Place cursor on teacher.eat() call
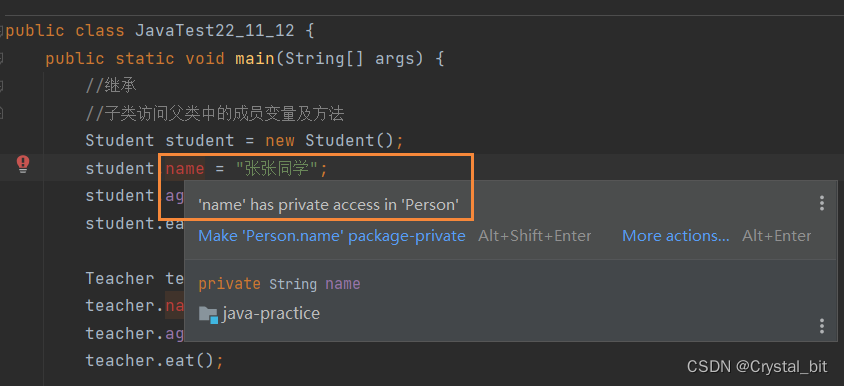This screenshot has height=386, width=844. [154, 360]
